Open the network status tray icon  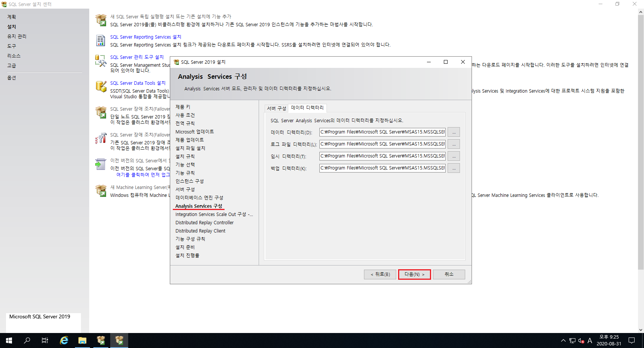(572, 340)
